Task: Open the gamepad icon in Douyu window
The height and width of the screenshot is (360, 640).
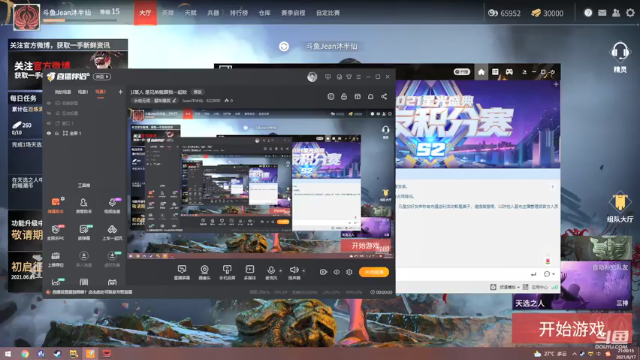Action: click(x=509, y=72)
